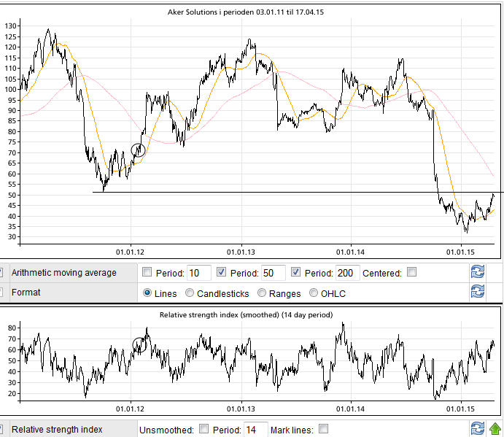Screen dimensions: 504x437
Task: Edit the RSI period field showing 14
Action: [255, 430]
